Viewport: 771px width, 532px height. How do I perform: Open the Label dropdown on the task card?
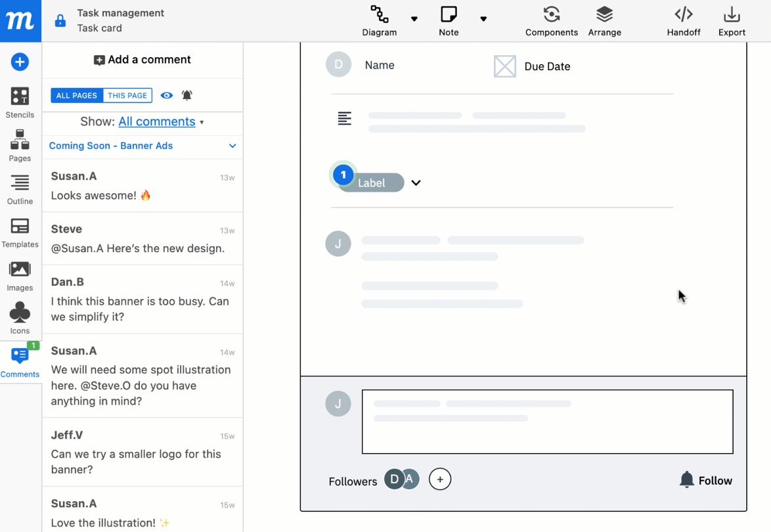pyautogui.click(x=416, y=183)
